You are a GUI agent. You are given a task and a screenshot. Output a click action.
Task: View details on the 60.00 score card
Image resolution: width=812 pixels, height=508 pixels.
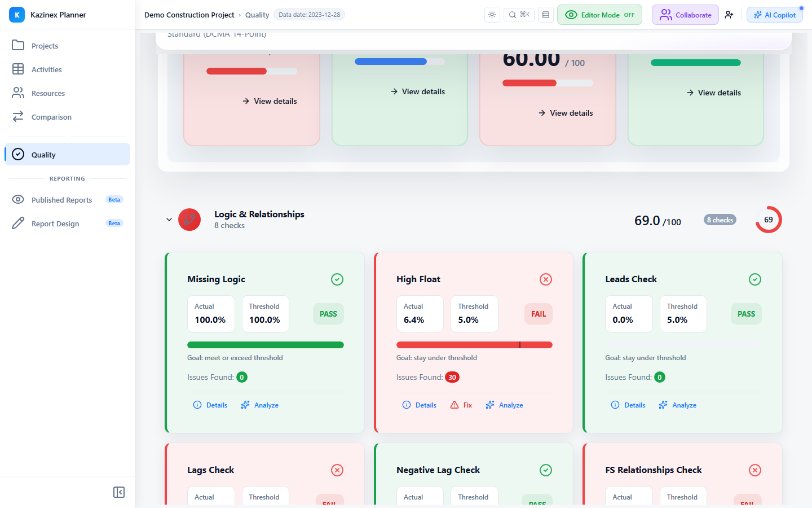click(566, 113)
